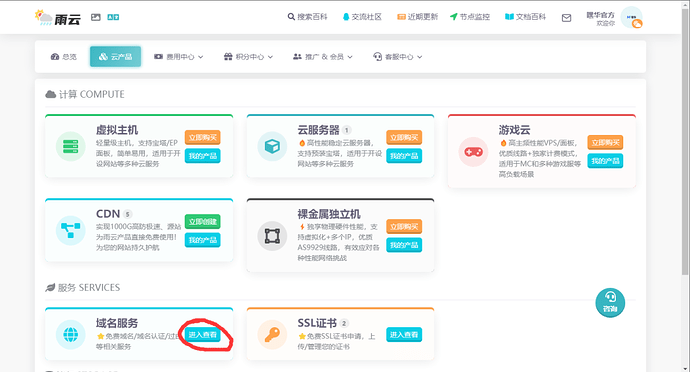
Task: Click the leaf icon beside 服务 SERVICES
Action: click(x=50, y=287)
